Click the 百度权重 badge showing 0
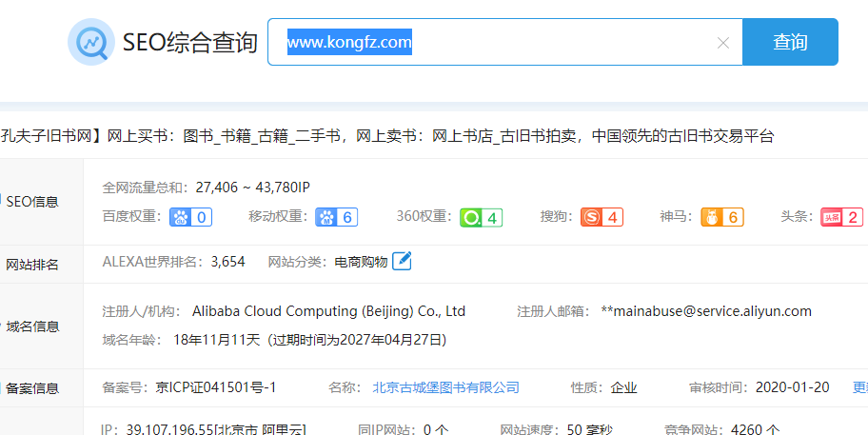The width and height of the screenshot is (868, 435). click(190, 217)
